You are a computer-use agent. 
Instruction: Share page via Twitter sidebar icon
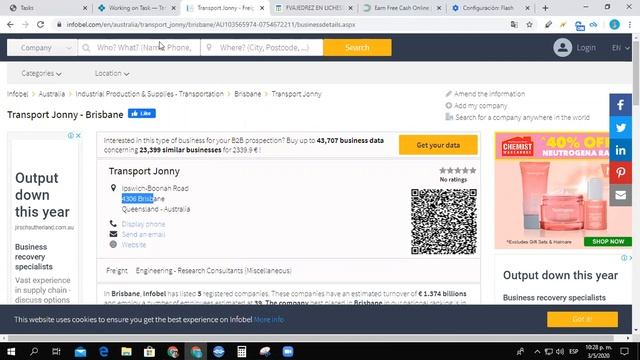[x=620, y=128]
